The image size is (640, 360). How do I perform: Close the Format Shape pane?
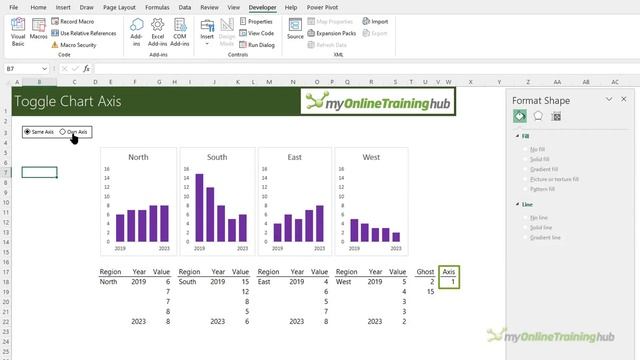624,99
